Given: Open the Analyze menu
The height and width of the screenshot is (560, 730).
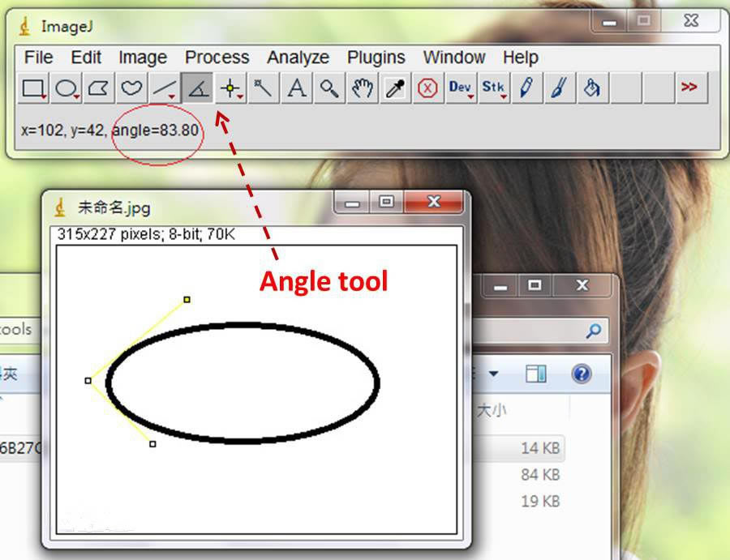Looking at the screenshot, I should [x=298, y=58].
